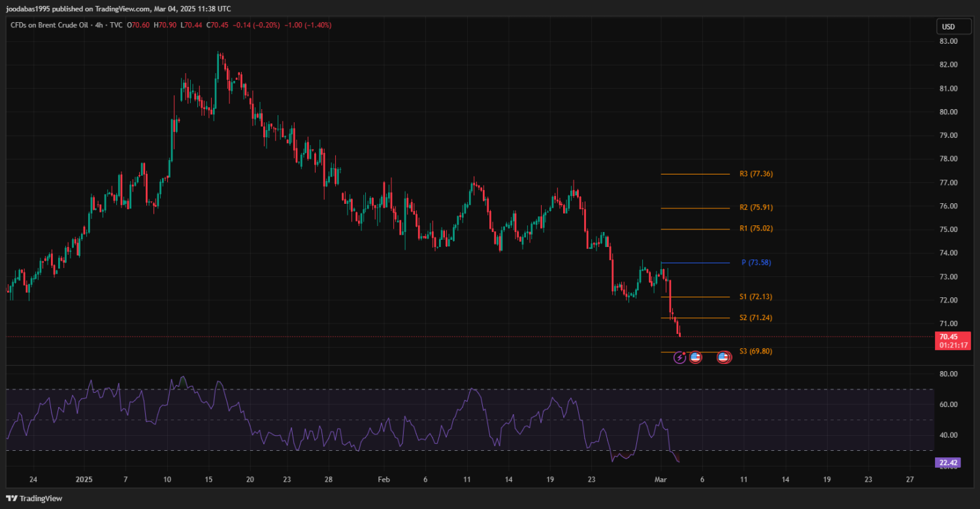
Task: Select the S3 (69.80) support label
Action: (756, 352)
